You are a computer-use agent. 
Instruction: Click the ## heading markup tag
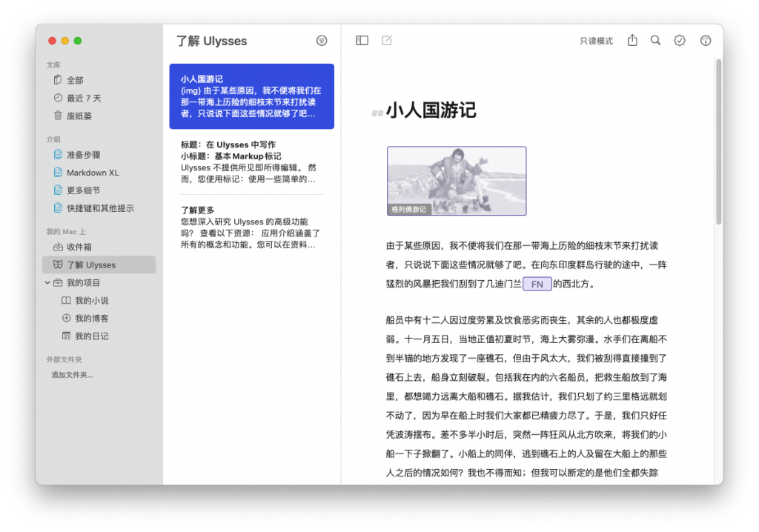[x=377, y=113]
